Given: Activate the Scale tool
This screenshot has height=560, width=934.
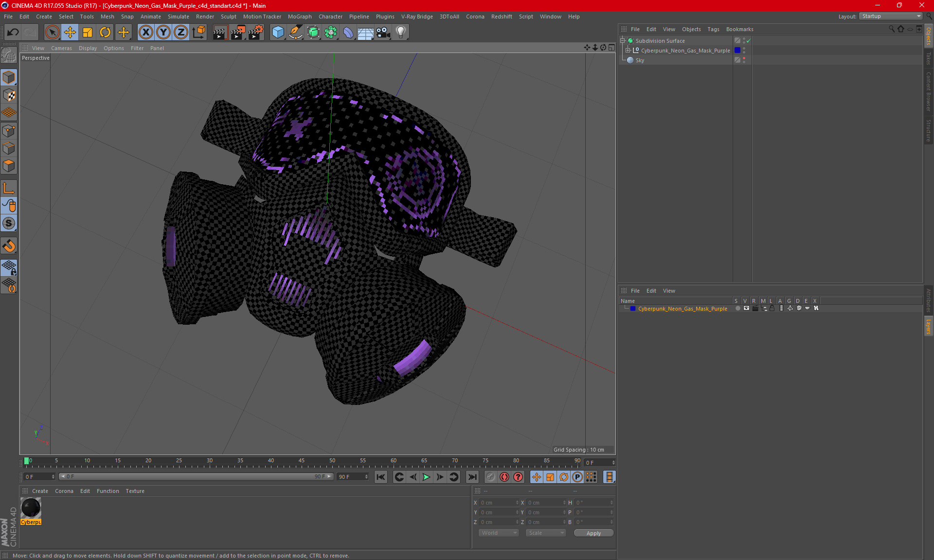Looking at the screenshot, I should [x=88, y=33].
